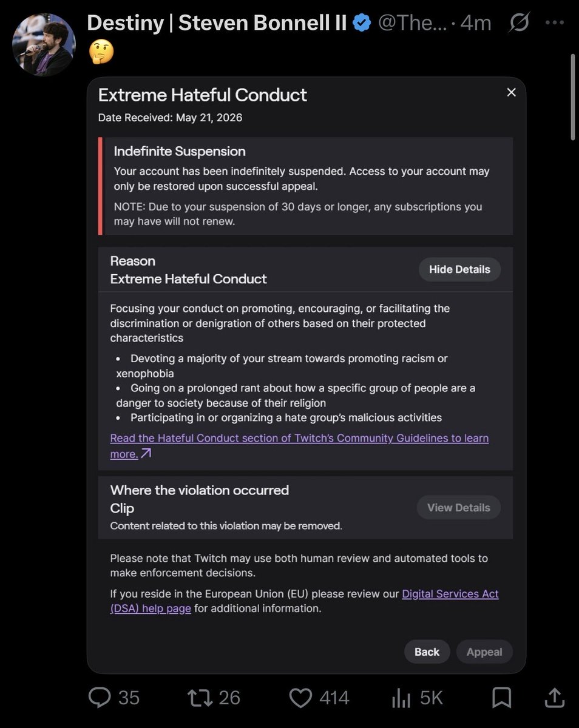The width and height of the screenshot is (579, 728).
Task: Click the Appeal button
Action: [x=484, y=652]
